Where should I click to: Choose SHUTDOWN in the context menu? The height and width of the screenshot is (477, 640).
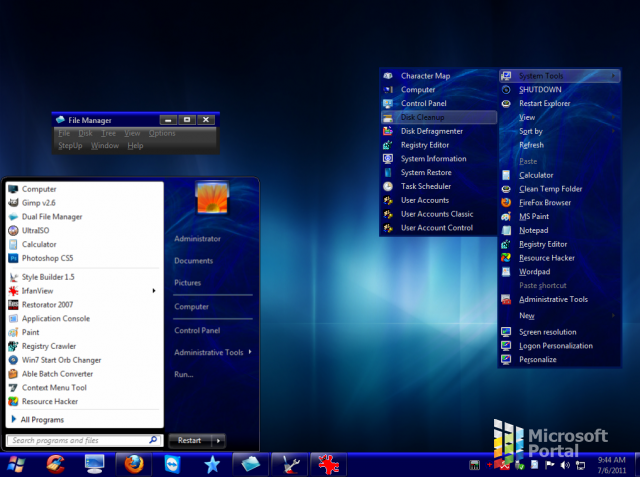[560, 90]
